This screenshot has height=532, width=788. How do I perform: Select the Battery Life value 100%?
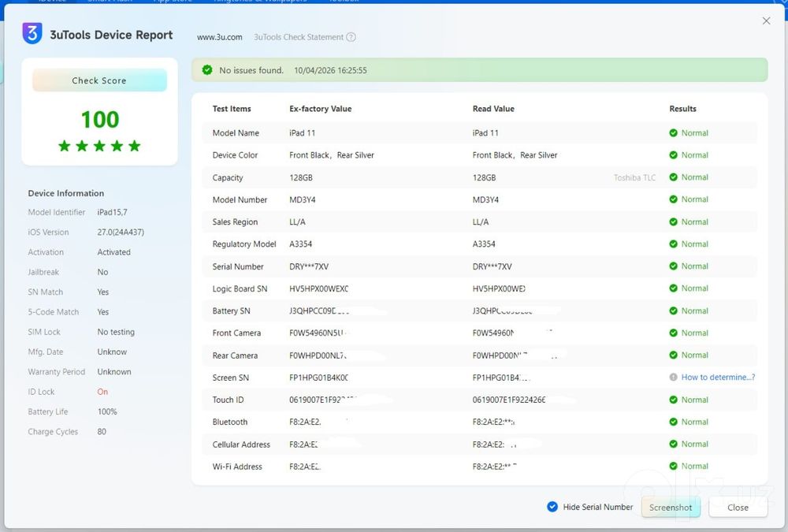107,412
